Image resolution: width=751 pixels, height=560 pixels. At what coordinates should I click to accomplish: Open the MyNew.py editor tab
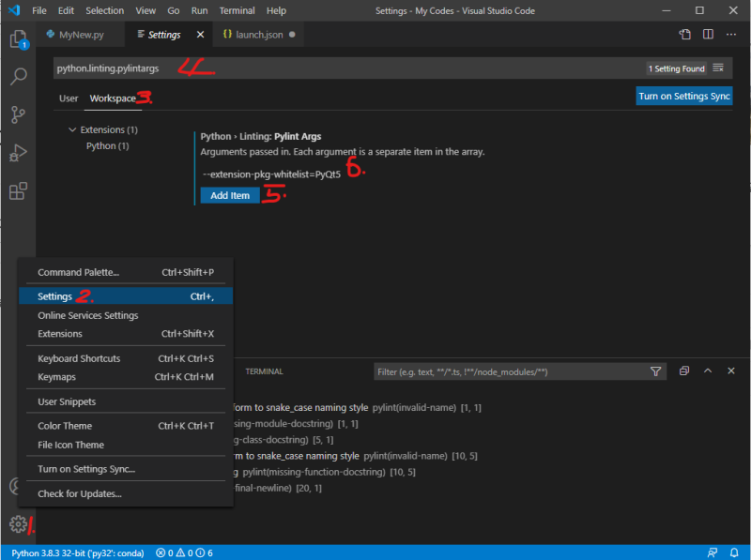point(81,35)
